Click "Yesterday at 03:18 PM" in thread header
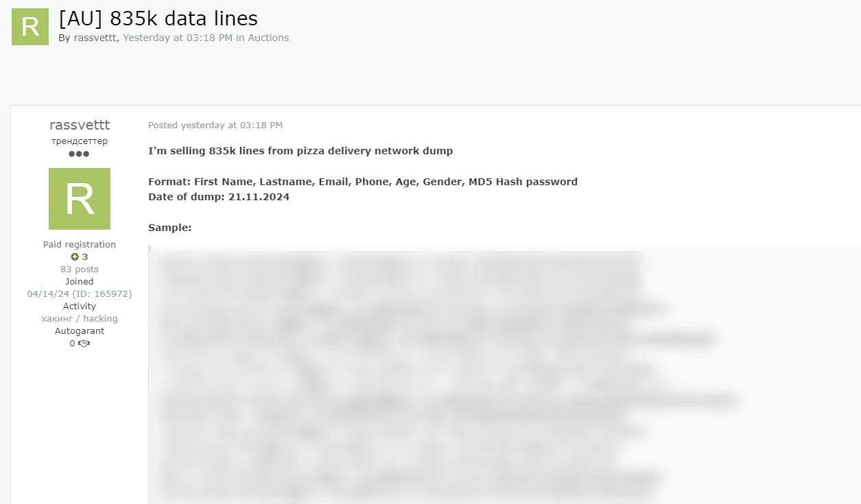Image resolution: width=861 pixels, height=504 pixels. 178,38
